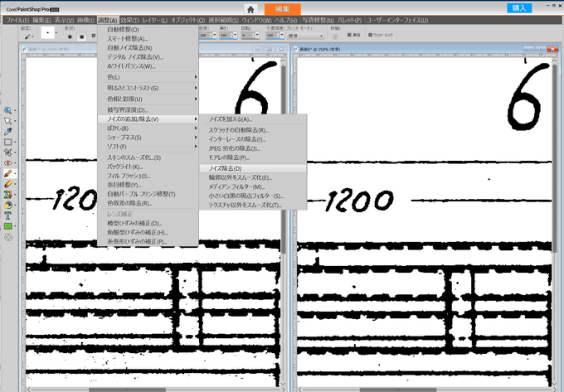Select the Paint Brush tool

[7, 173]
